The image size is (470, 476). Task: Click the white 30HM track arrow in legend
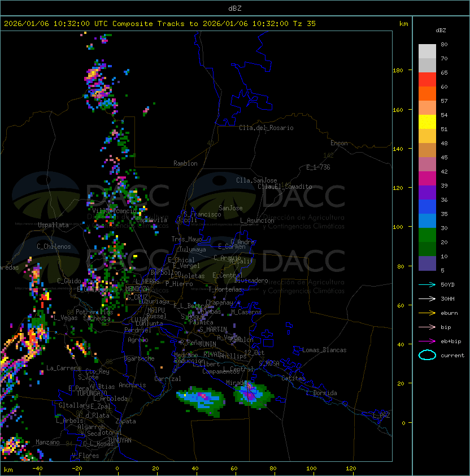coord(427,298)
